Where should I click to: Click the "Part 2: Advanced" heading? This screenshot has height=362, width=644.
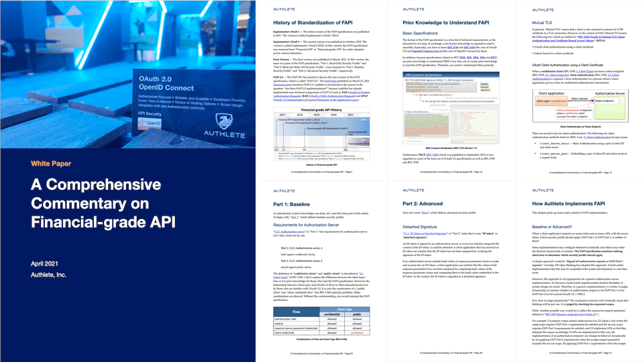(423, 204)
